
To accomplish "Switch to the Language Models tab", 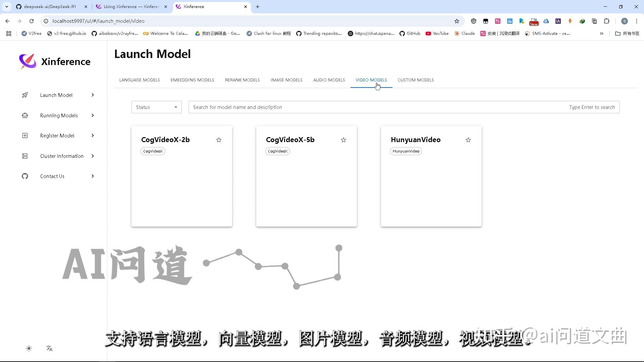I will (x=140, y=80).
